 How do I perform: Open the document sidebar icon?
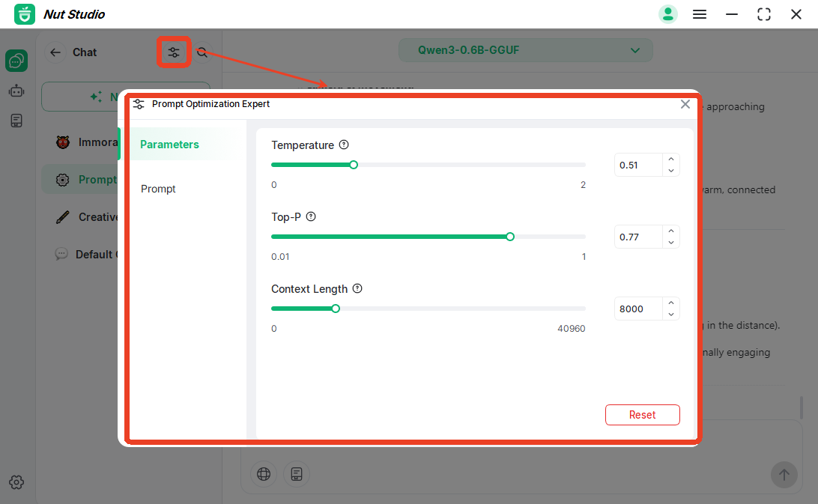pos(16,121)
